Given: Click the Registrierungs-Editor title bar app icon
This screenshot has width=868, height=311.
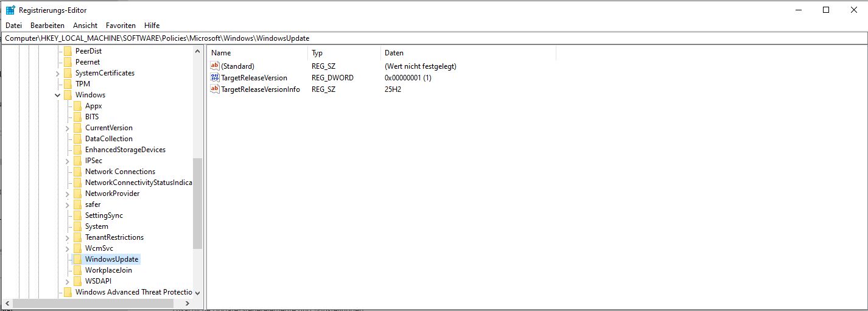Looking at the screenshot, I should (x=10, y=10).
